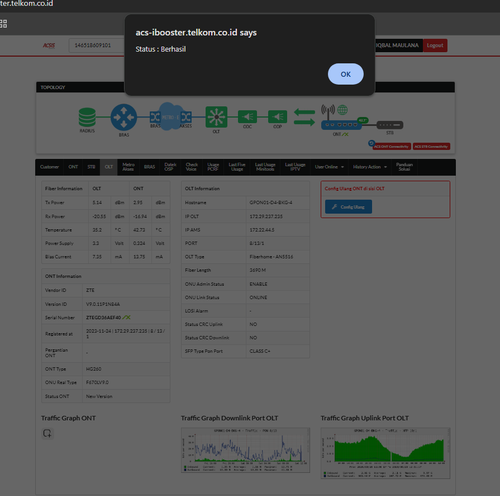
Task: Click the reload icon under Traffic Graph ONT
Action: point(47,433)
